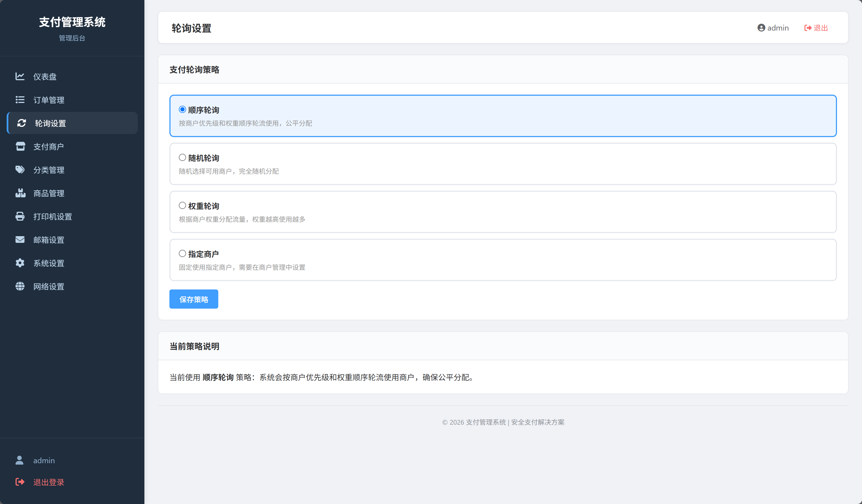862x504 pixels.
Task: Click the mailbox settings envelope icon
Action: tap(20, 239)
